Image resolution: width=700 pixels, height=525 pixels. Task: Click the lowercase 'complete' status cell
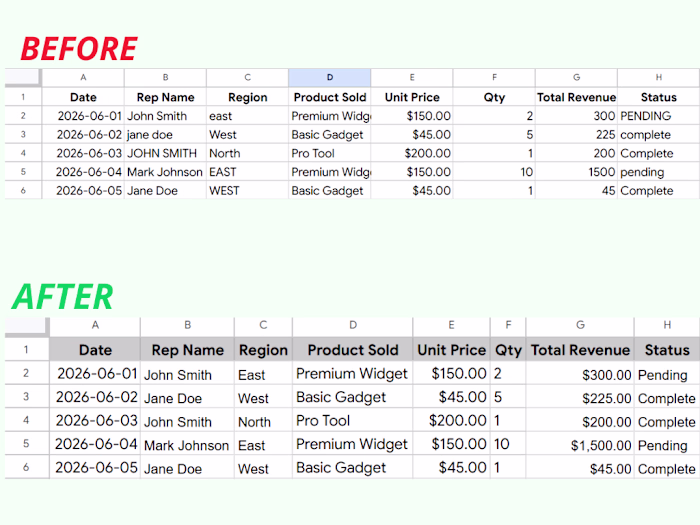(x=659, y=134)
